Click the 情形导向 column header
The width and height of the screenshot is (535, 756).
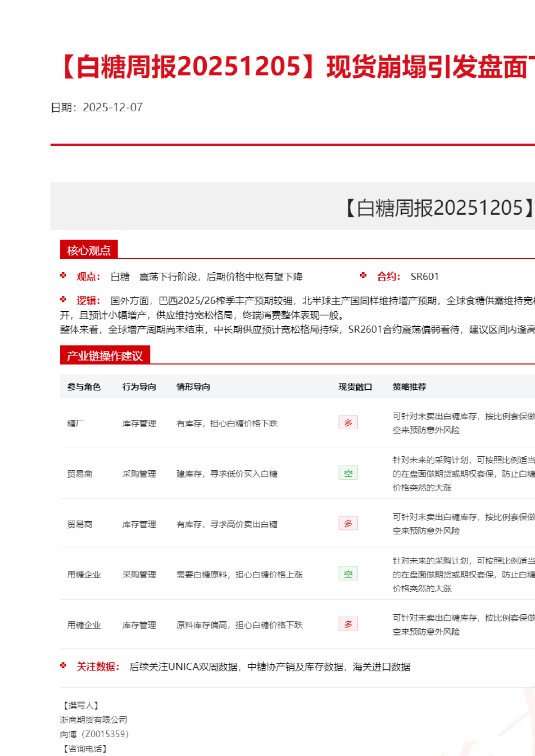[x=193, y=387]
